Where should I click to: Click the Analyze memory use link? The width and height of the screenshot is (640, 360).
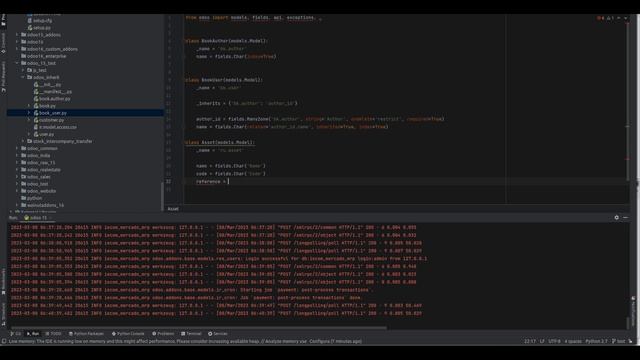click(286, 341)
